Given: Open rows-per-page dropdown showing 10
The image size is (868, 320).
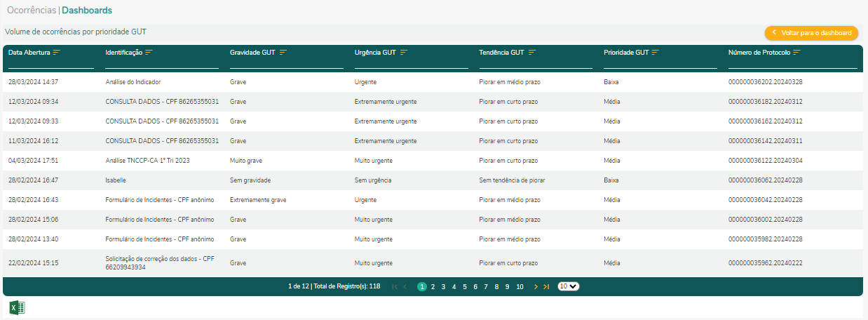Looking at the screenshot, I should point(569,287).
